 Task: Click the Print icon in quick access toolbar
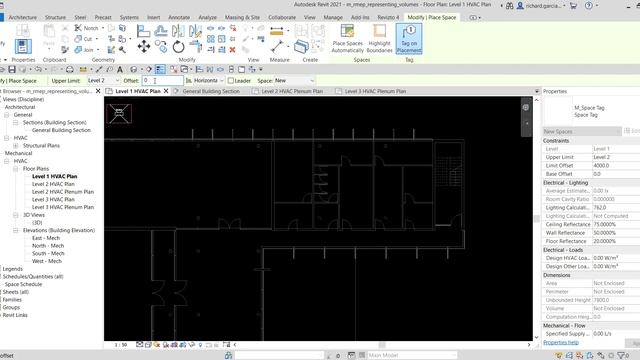pyautogui.click(x=70, y=69)
